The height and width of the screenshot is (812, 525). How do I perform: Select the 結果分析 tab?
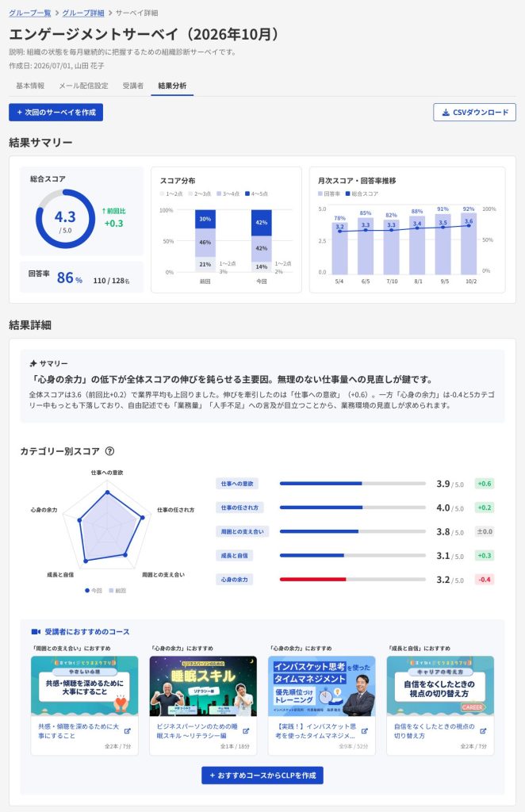click(172, 86)
